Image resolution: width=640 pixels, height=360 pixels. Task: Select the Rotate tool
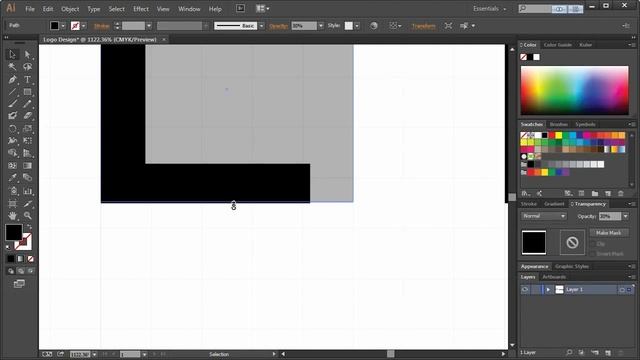12,129
